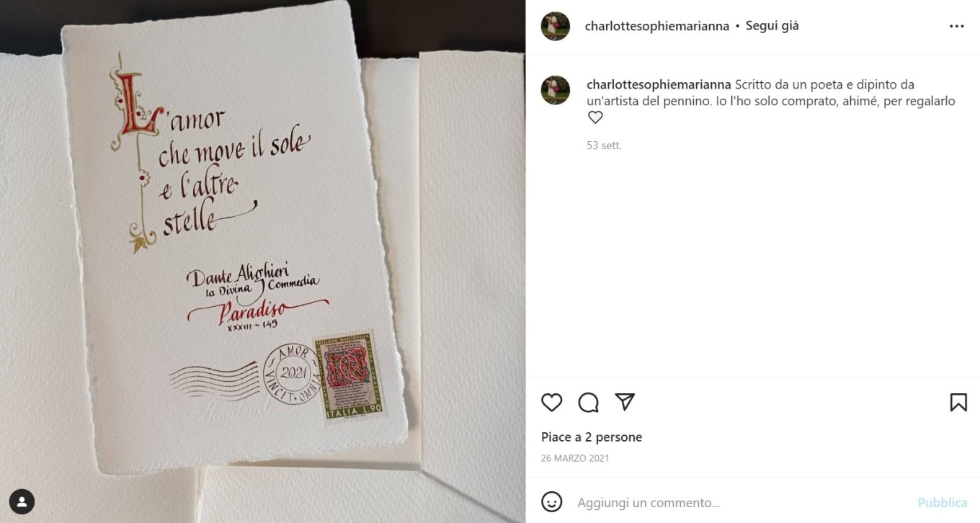Viewport: 980px width, 523px height.
Task: Open caption avatar thumbnail
Action: (556, 91)
